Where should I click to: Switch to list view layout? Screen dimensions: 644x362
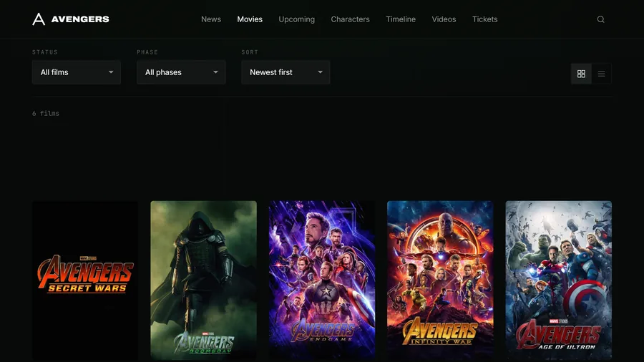(x=601, y=74)
